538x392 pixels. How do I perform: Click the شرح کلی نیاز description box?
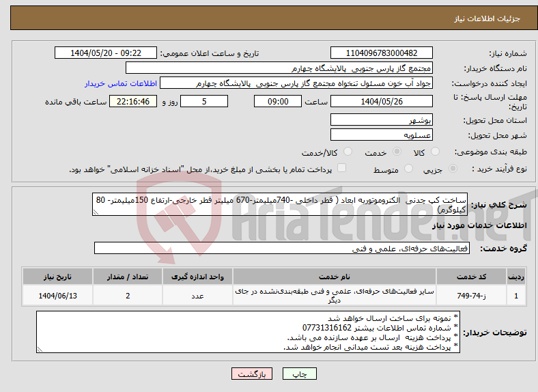click(280, 204)
